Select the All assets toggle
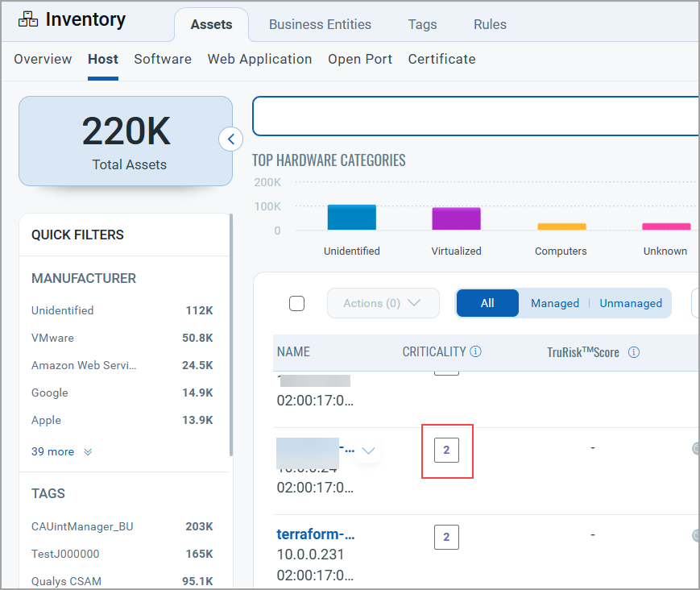 coord(487,303)
